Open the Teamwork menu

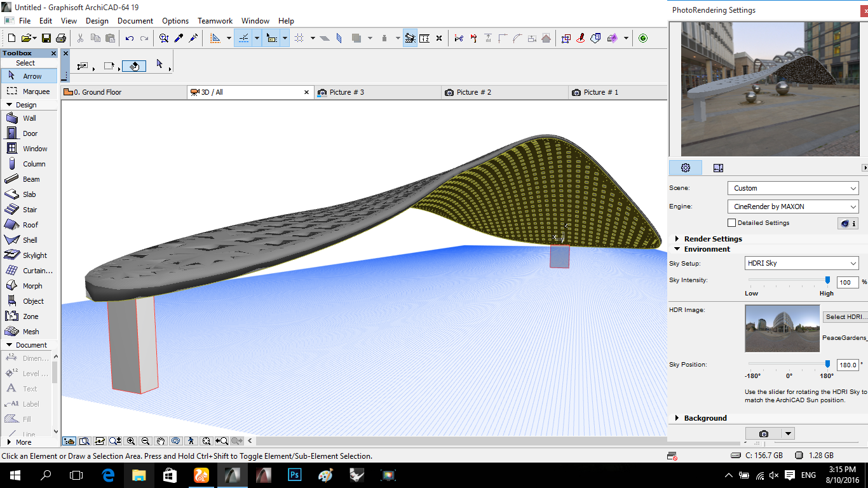click(215, 21)
